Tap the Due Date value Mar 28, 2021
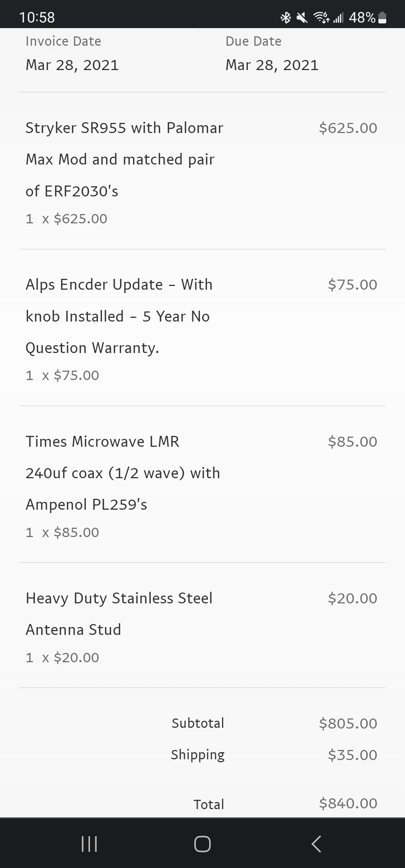 click(x=272, y=65)
